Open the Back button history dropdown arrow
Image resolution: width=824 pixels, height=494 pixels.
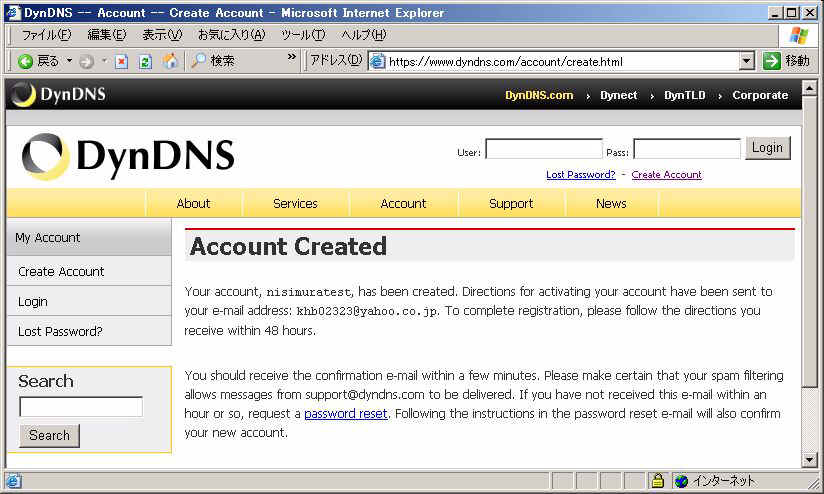pyautogui.click(x=69, y=61)
